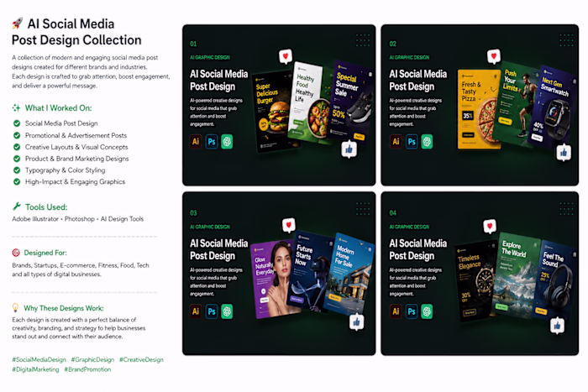Open the Explore The World post thumbnail
This screenshot has width=588, height=392.
[517, 275]
